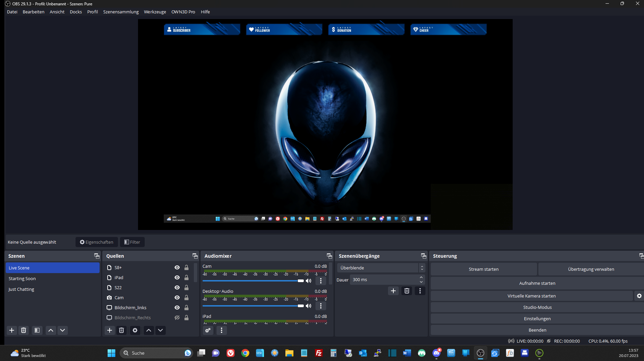This screenshot has height=361, width=644.
Task: Hide the Cam source
Action: pyautogui.click(x=177, y=297)
